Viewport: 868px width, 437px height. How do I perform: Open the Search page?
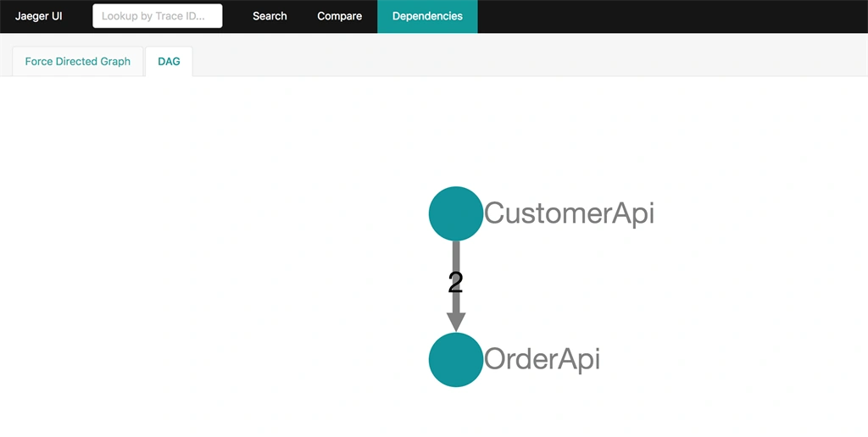(270, 16)
